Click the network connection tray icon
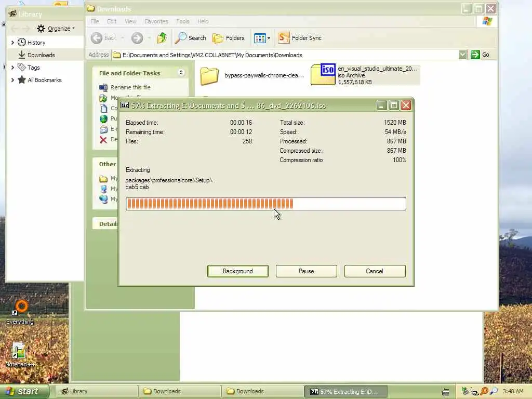532x399 pixels. (474, 392)
